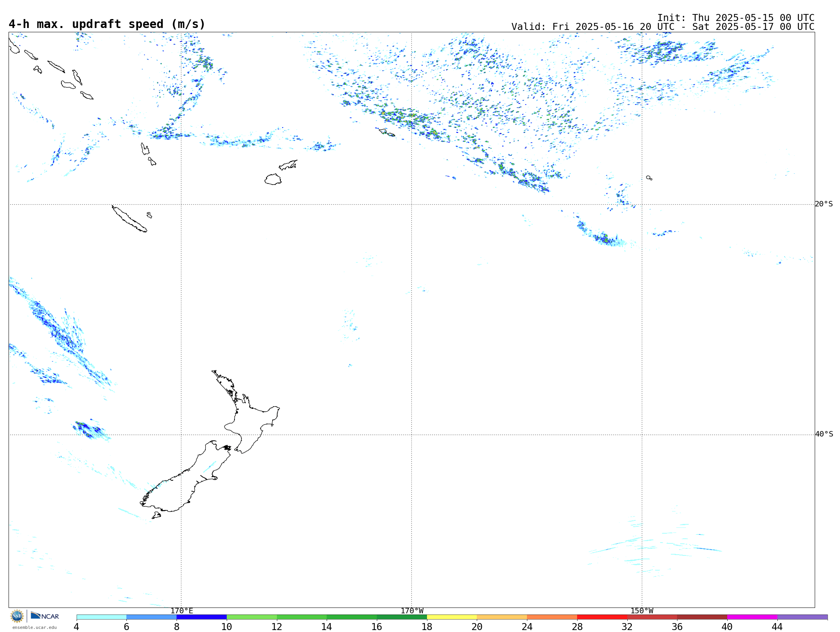This screenshot has height=632, width=840.
Task: Click the 20°S latitude label
Action: coord(824,204)
